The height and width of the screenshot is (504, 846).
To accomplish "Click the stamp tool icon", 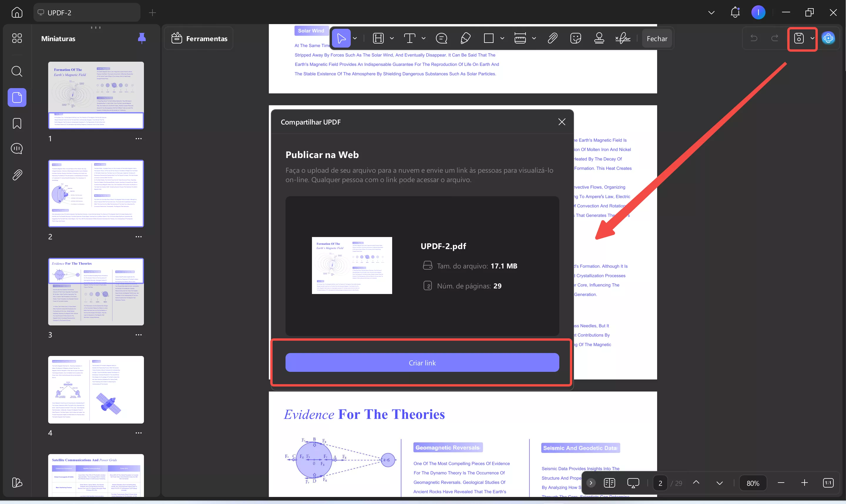I will pyautogui.click(x=599, y=38).
